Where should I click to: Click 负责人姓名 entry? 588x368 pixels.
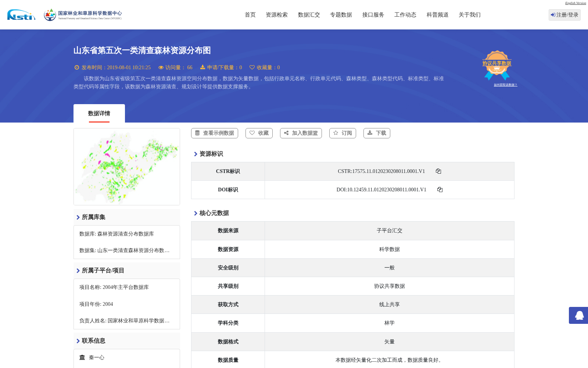coord(124,321)
